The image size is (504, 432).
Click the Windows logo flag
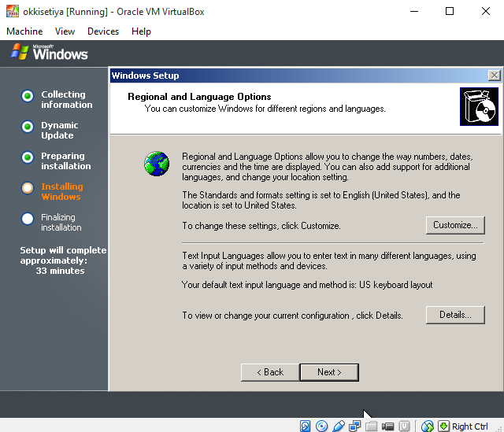point(19,52)
